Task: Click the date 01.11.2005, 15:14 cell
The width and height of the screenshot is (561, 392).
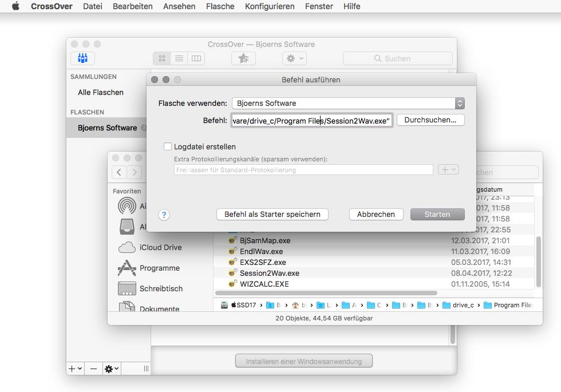Action: (x=480, y=284)
